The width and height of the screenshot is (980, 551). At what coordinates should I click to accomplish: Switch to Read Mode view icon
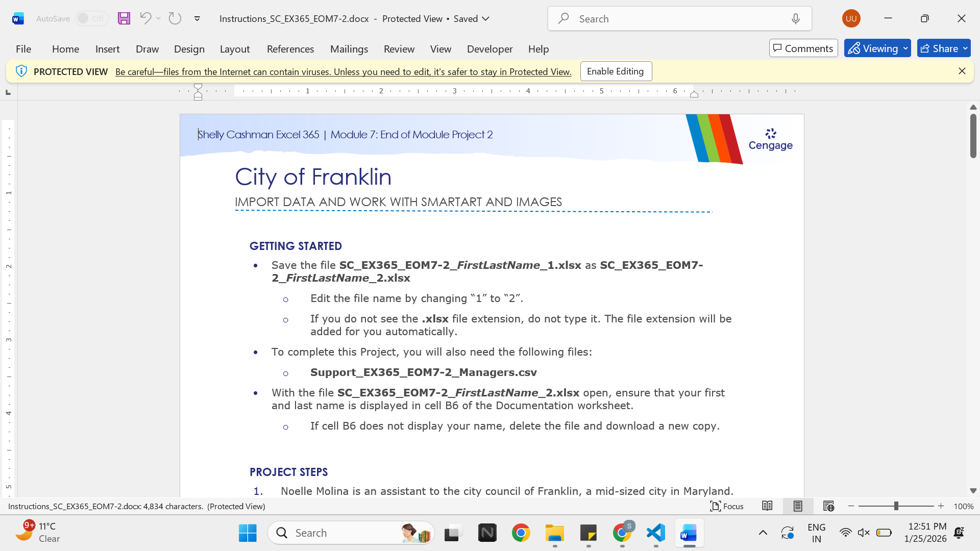(x=767, y=506)
